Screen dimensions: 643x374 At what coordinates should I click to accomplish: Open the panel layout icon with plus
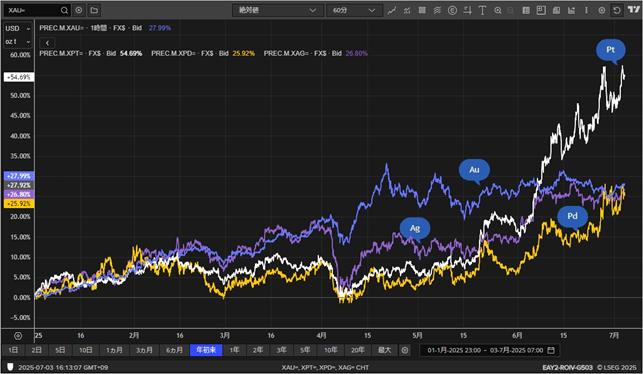pos(541,11)
